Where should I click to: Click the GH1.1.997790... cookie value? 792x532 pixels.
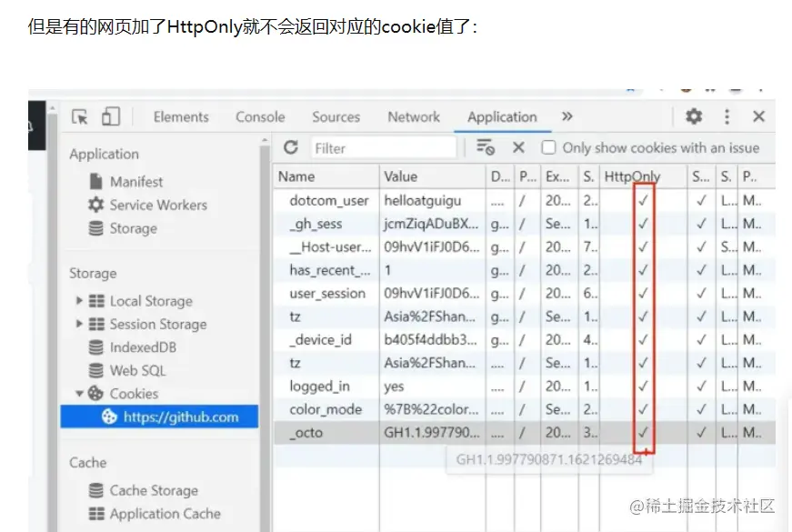432,433
